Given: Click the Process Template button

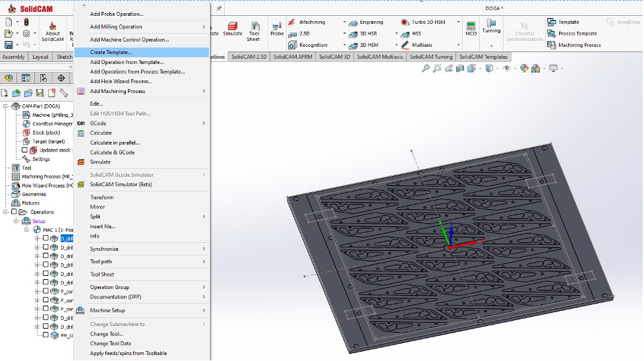Looking at the screenshot, I should click(572, 34).
